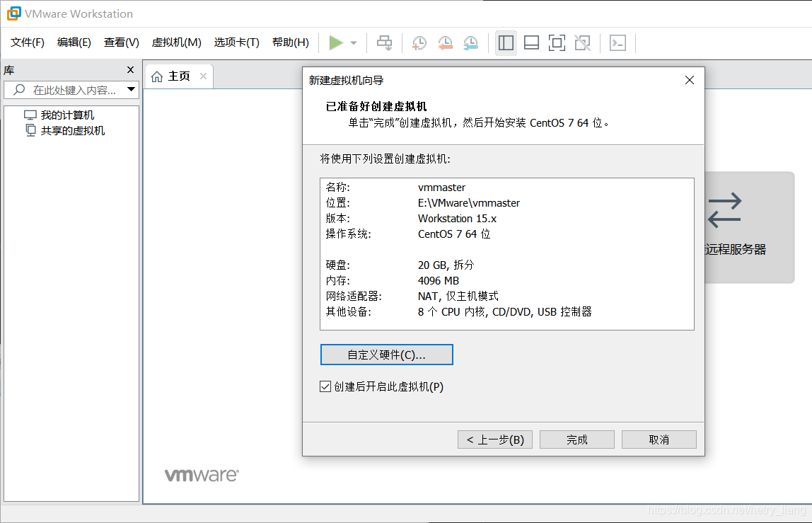Open the 查看(V) menu
Image resolution: width=812 pixels, height=523 pixels.
(121, 42)
